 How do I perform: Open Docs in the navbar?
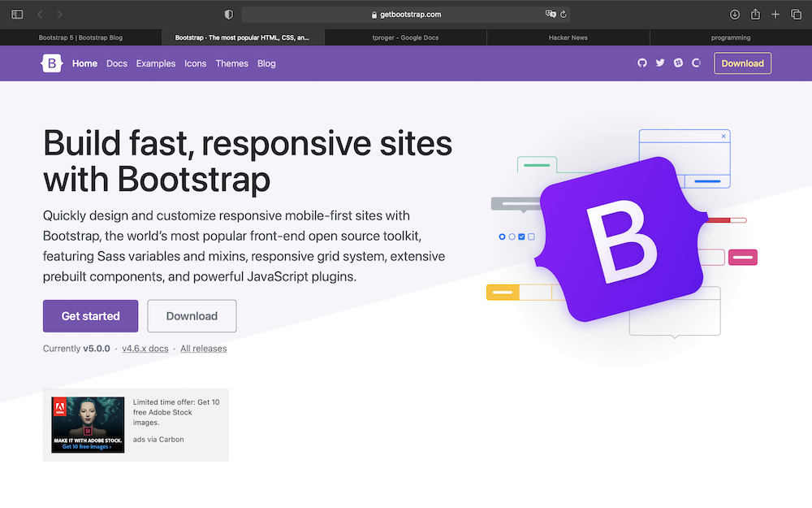[x=116, y=63]
